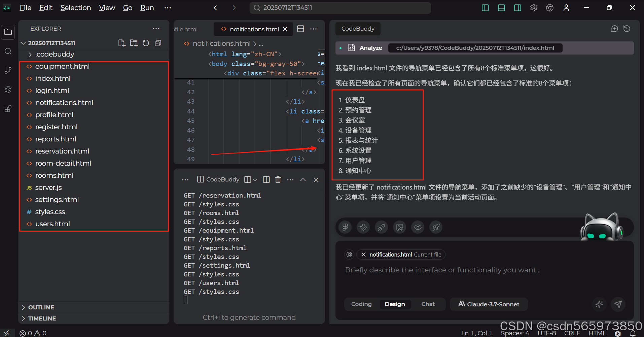Open the CodeBuddy panel tab
Viewport: 644px width, 337px height.
point(358,29)
